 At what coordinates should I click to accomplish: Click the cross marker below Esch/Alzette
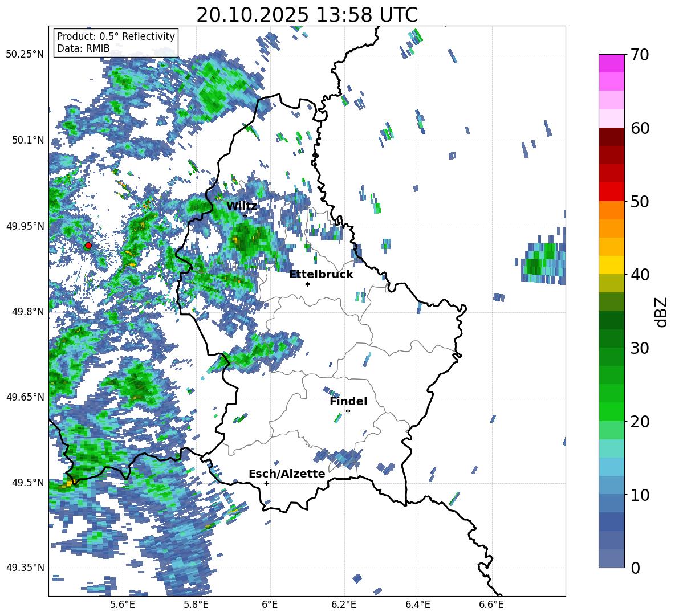pos(266,483)
